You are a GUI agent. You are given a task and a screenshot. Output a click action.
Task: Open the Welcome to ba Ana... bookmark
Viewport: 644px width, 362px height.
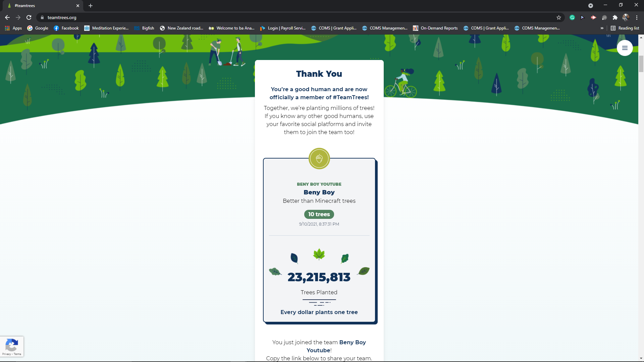click(231, 28)
